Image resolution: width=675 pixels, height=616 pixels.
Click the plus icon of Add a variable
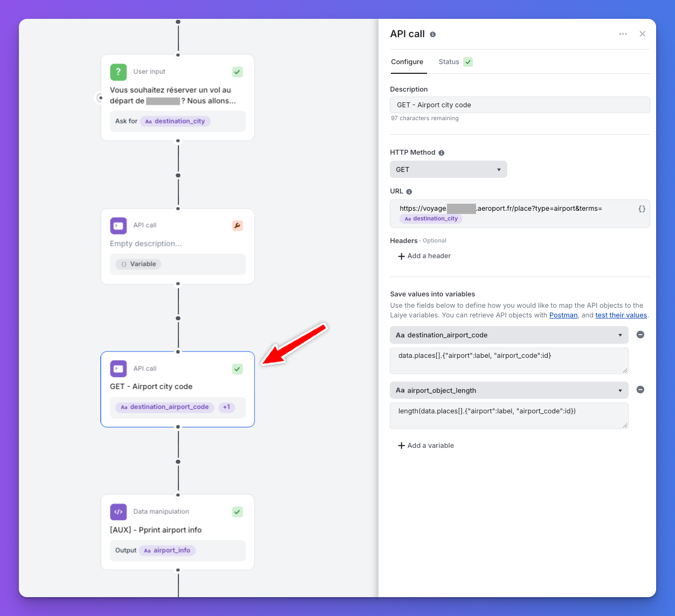pos(401,446)
